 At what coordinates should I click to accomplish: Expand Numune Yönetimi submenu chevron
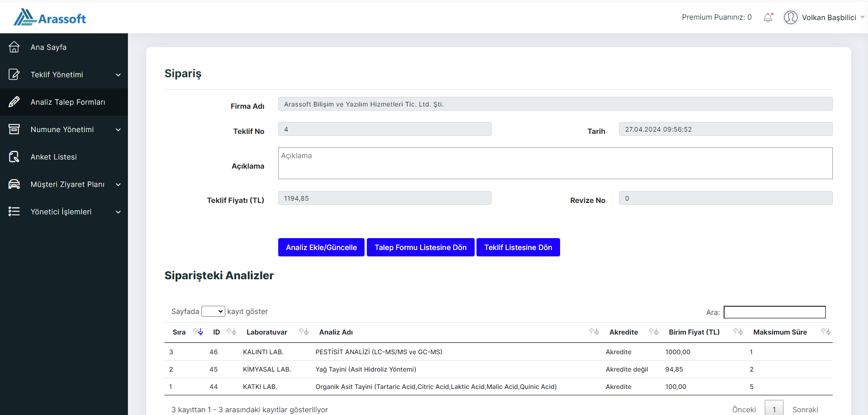[118, 130]
